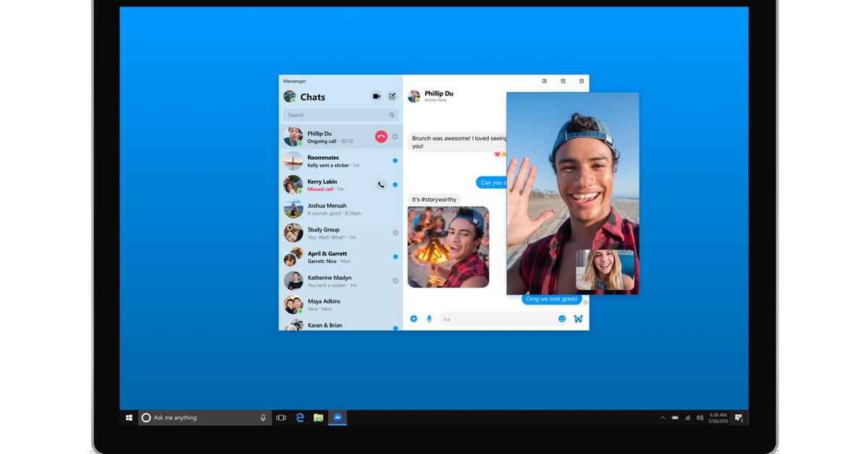The width and height of the screenshot is (868, 454).
Task: Open Maya Adkins conversation
Action: point(341,304)
